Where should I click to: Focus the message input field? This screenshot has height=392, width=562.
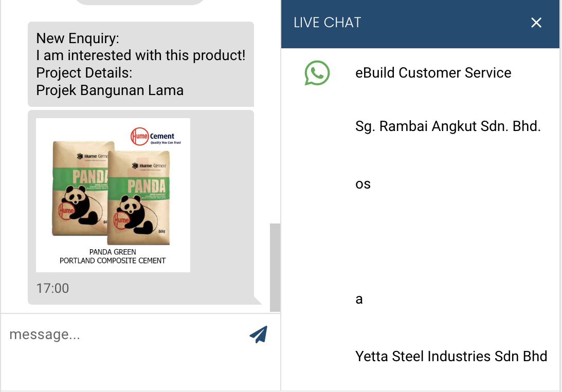pyautogui.click(x=123, y=334)
